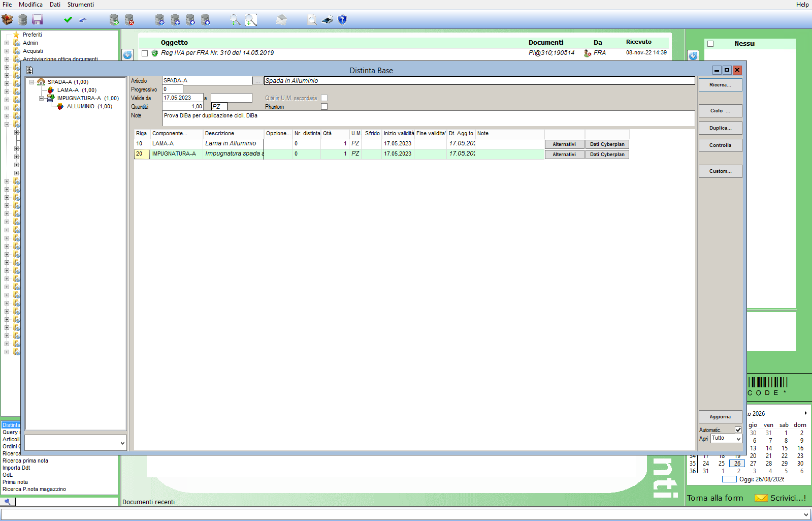Open the Help menu
Image resolution: width=812 pixels, height=521 pixels.
coord(802,5)
